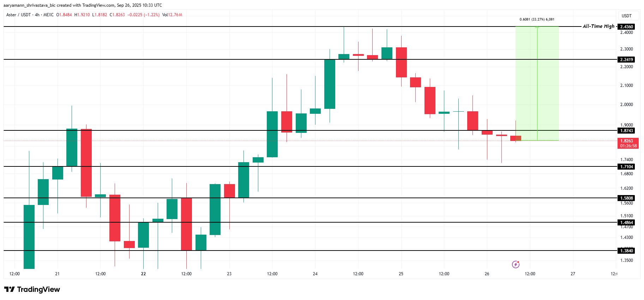This screenshot has width=644, height=300.
Task: Click the 4h timeframe in the chart title
Action: pyautogui.click(x=37, y=15)
